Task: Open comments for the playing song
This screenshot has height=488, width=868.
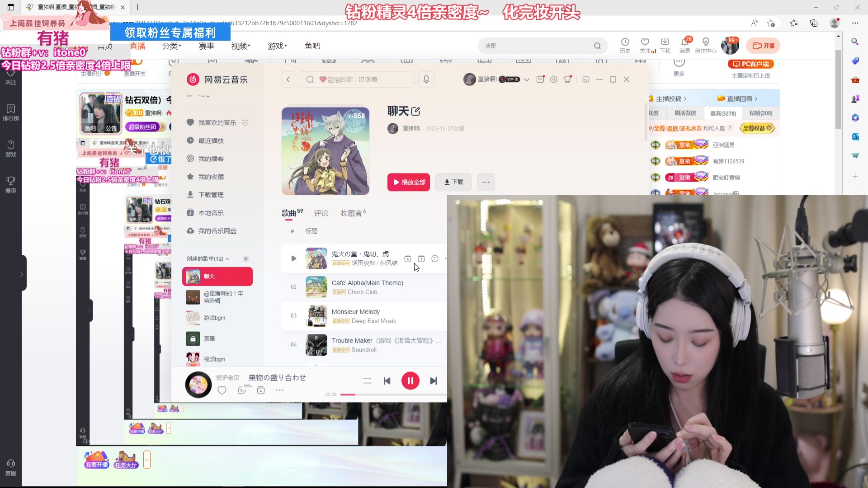Action: click(x=242, y=390)
